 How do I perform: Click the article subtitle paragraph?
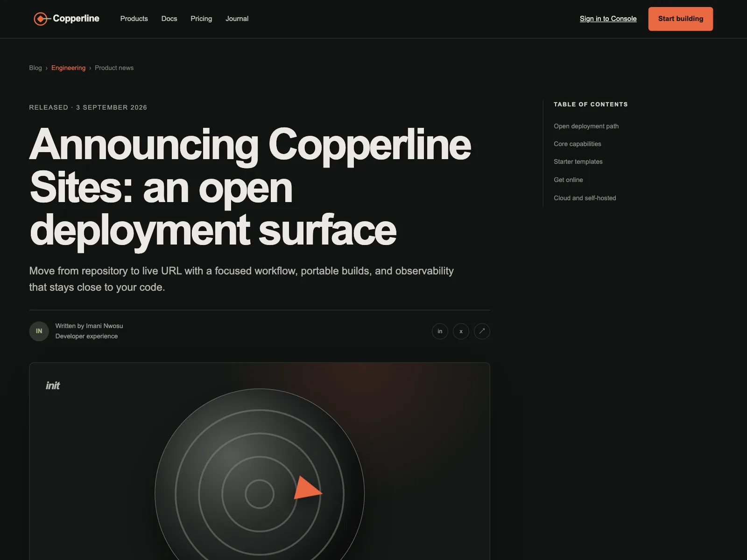[241, 279]
